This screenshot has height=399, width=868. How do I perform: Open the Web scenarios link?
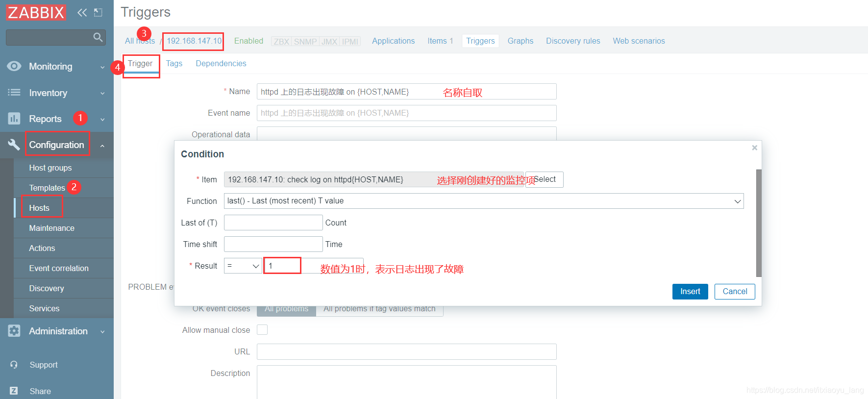point(639,41)
